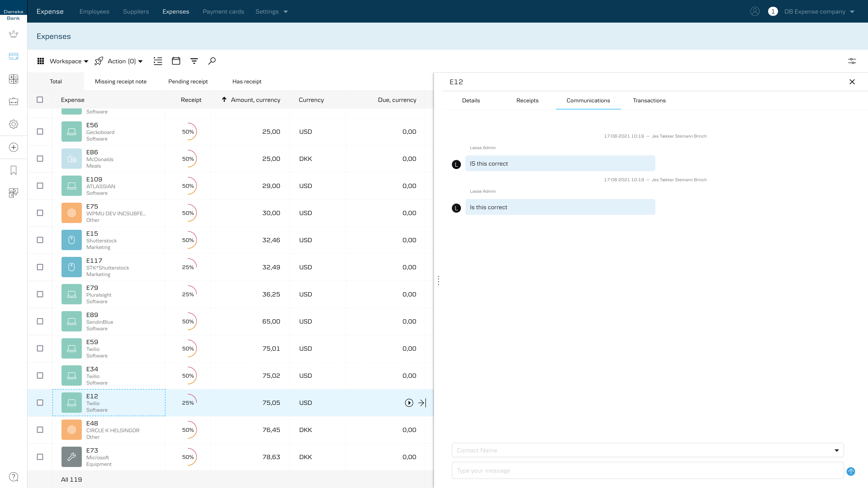This screenshot has height=488, width=868.
Task: Switch to Has receipt tab
Action: 247,82
